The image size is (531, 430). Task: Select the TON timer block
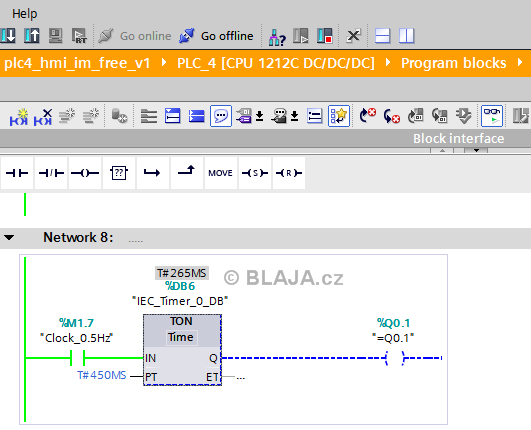tap(182, 350)
